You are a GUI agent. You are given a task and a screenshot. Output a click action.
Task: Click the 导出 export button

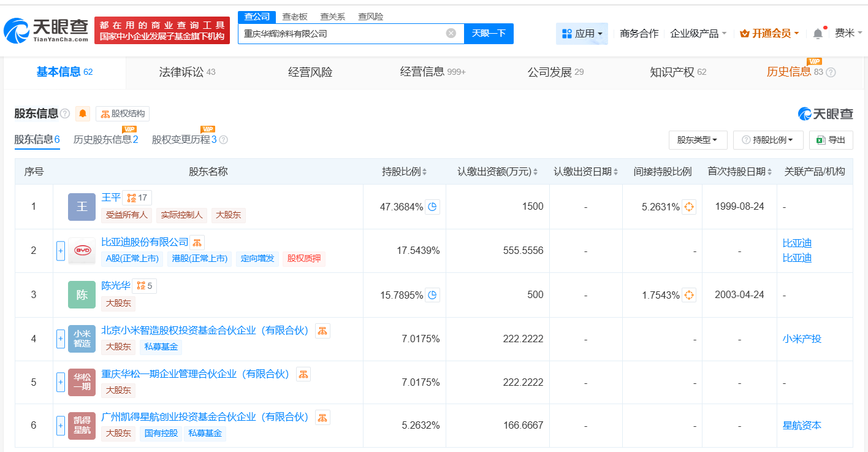831,140
